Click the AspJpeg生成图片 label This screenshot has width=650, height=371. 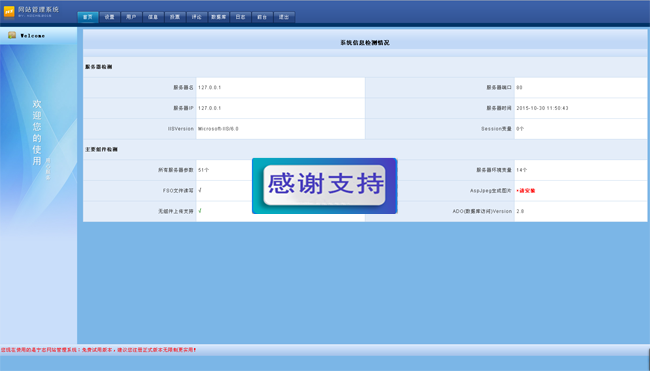(x=491, y=191)
